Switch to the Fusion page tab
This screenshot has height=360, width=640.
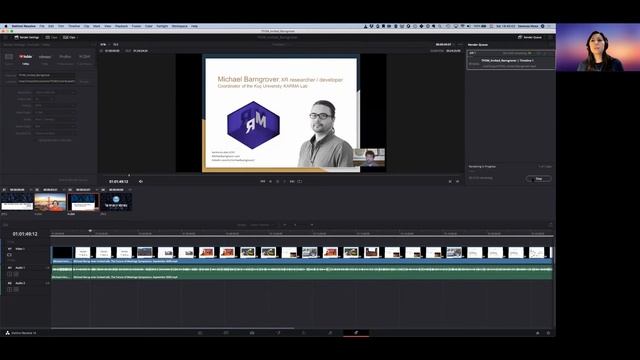278,333
